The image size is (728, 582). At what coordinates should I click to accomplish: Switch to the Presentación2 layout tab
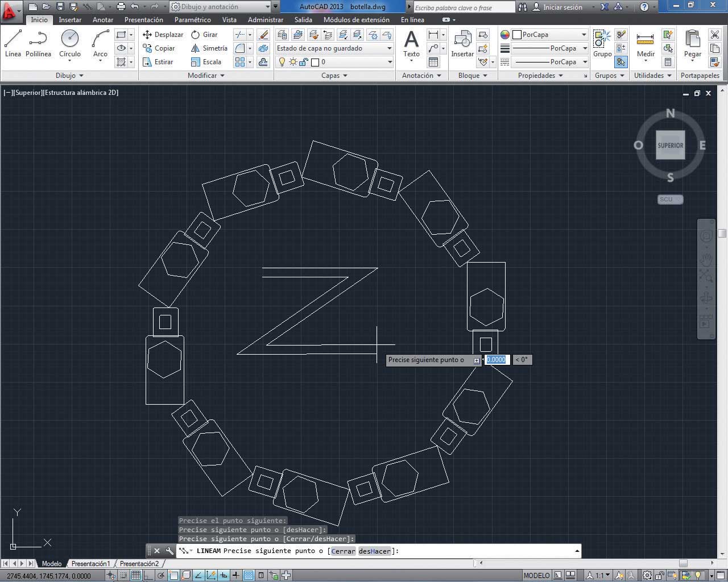tap(139, 564)
